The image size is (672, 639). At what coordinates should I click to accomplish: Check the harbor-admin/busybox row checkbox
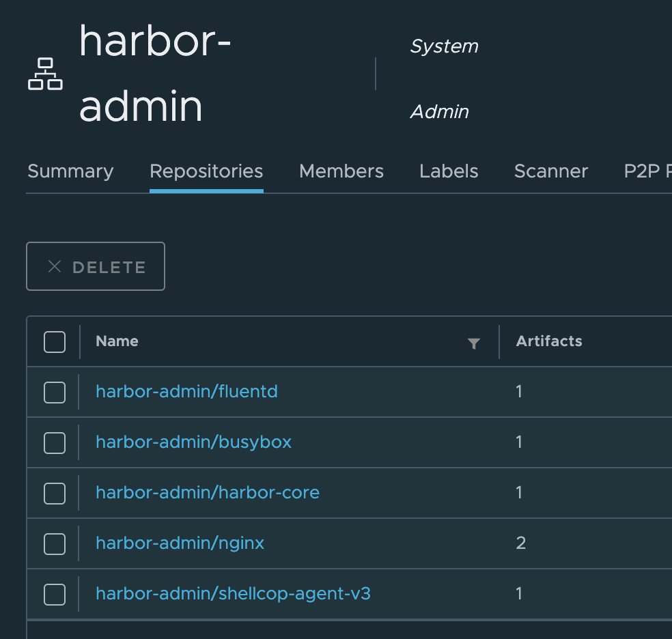(x=55, y=443)
